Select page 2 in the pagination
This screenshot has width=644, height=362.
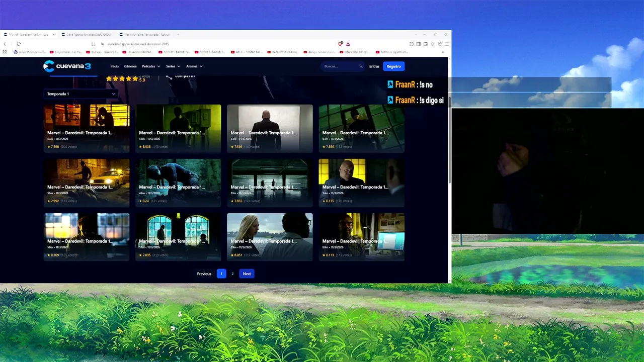pyautogui.click(x=232, y=274)
